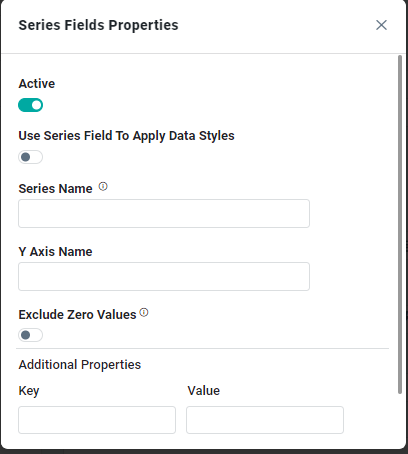Turn off the Active toggle
Screen dimensions: 408x454
pyautogui.click(x=30, y=105)
